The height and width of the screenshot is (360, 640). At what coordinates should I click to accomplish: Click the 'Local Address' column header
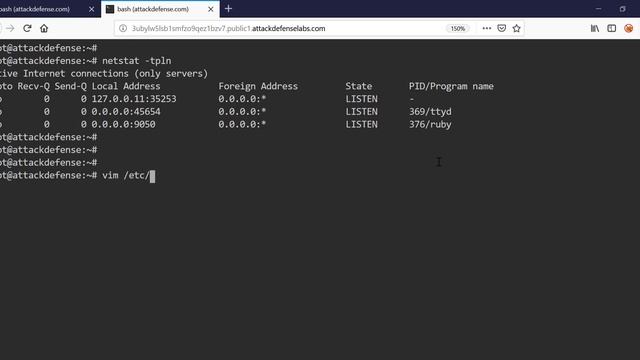click(126, 86)
